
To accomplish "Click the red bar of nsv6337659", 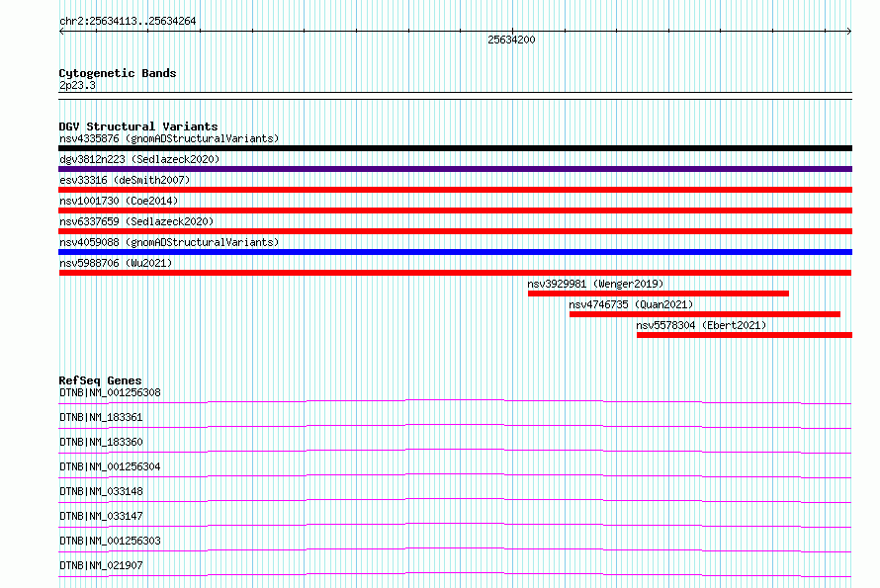I will click(455, 231).
